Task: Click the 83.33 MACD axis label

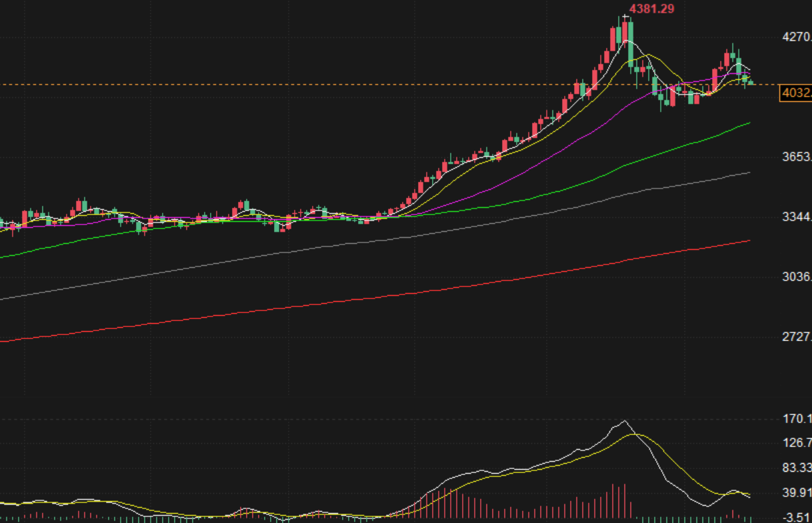Action: 797,467
